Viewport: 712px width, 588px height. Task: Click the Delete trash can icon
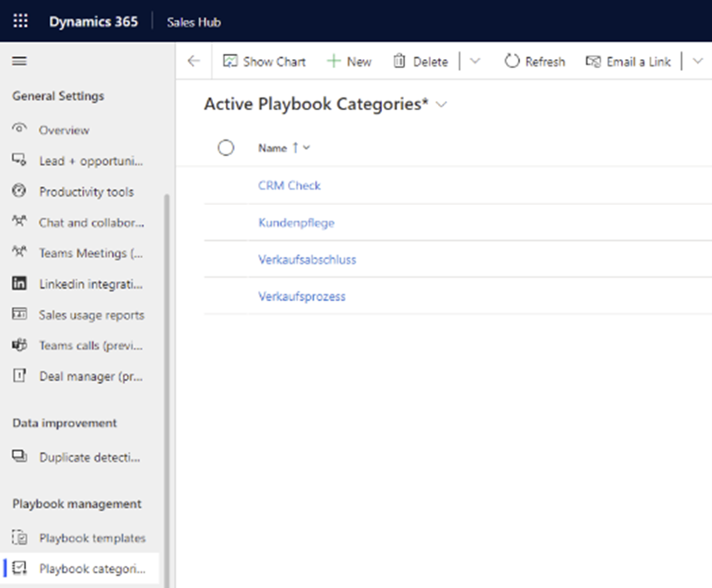point(399,61)
